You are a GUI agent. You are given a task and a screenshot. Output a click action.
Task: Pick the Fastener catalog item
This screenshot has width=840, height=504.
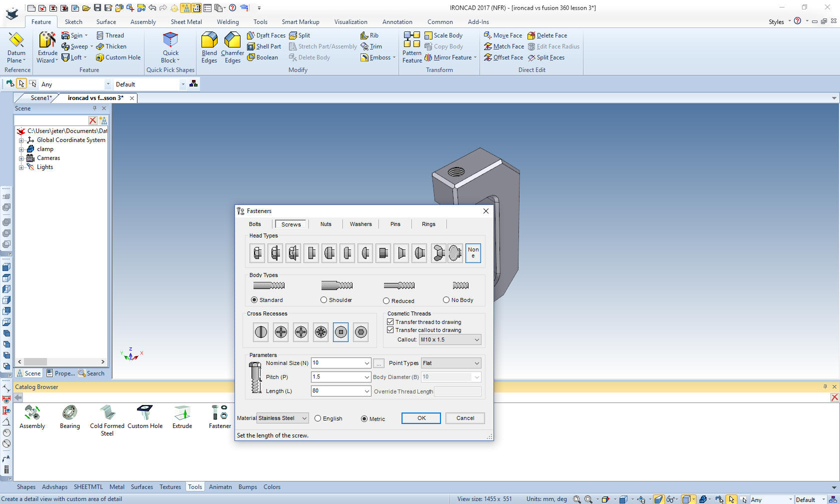219,417
